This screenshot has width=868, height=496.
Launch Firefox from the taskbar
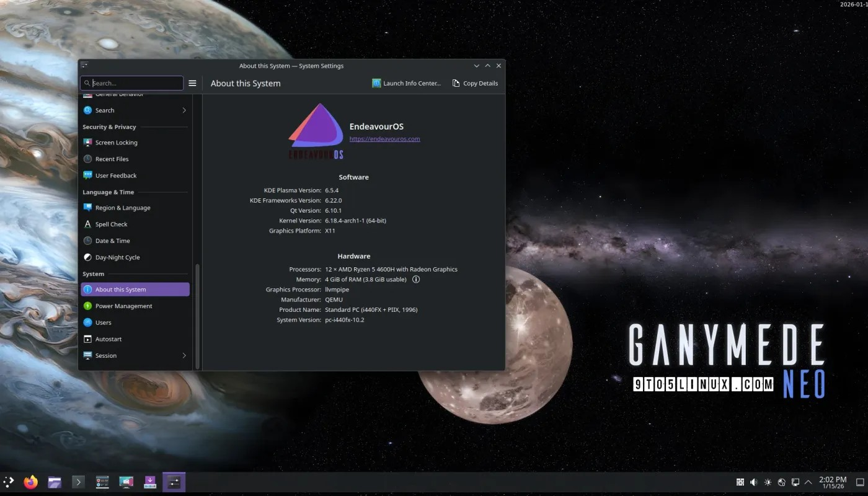coord(30,482)
